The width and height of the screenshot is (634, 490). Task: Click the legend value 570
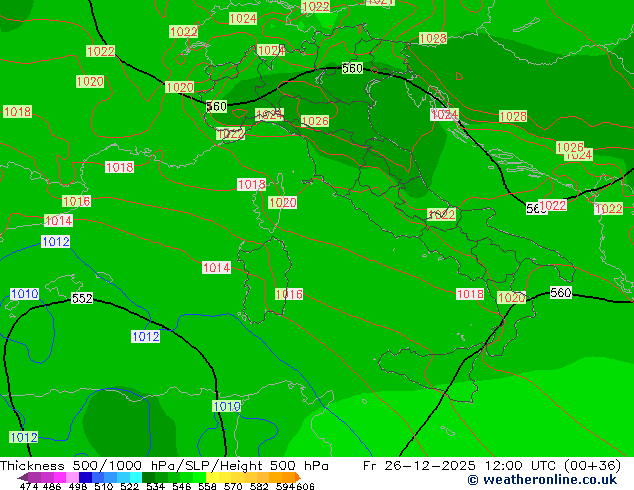coord(233,486)
